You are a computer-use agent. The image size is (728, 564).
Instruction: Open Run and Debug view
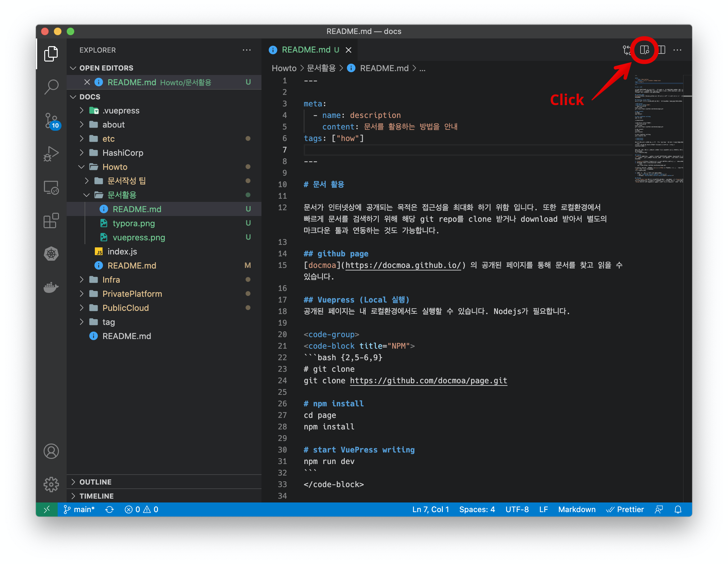(x=51, y=154)
